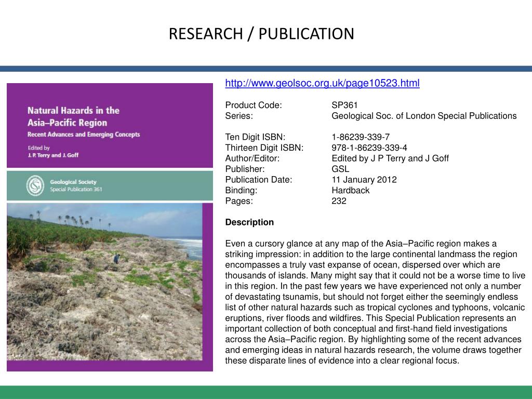Select 'Edited by J P Terry and J Goff'

click(390, 158)
